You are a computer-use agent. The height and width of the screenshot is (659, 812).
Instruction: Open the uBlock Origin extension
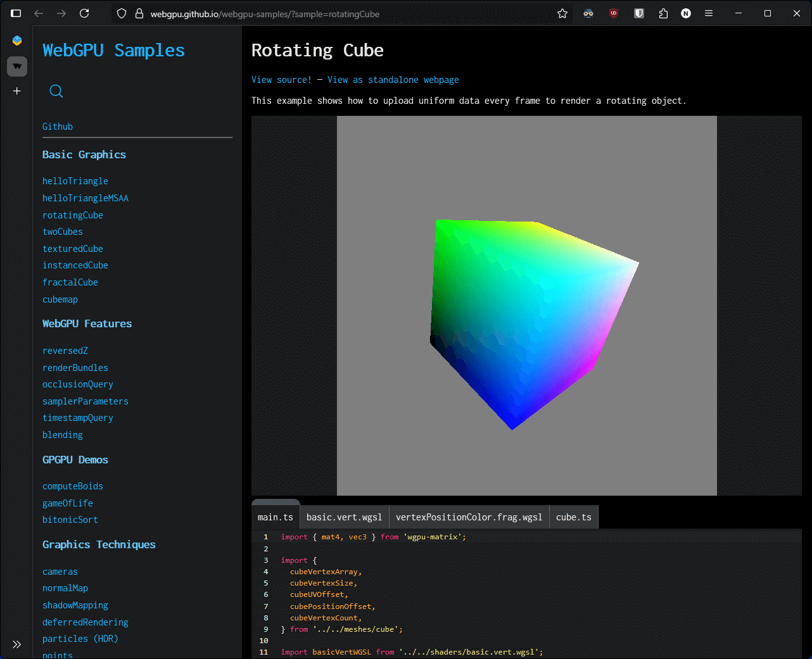(613, 13)
